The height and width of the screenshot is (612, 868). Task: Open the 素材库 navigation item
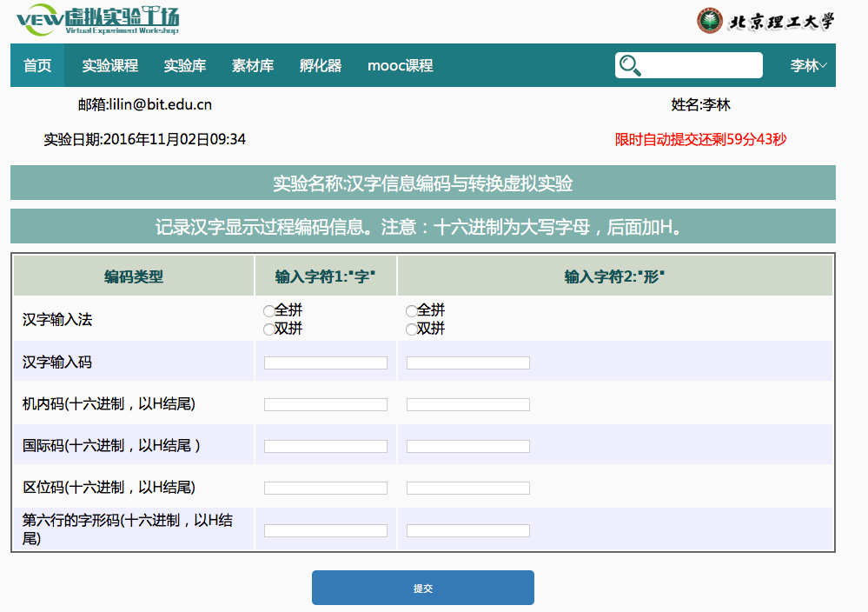click(253, 66)
